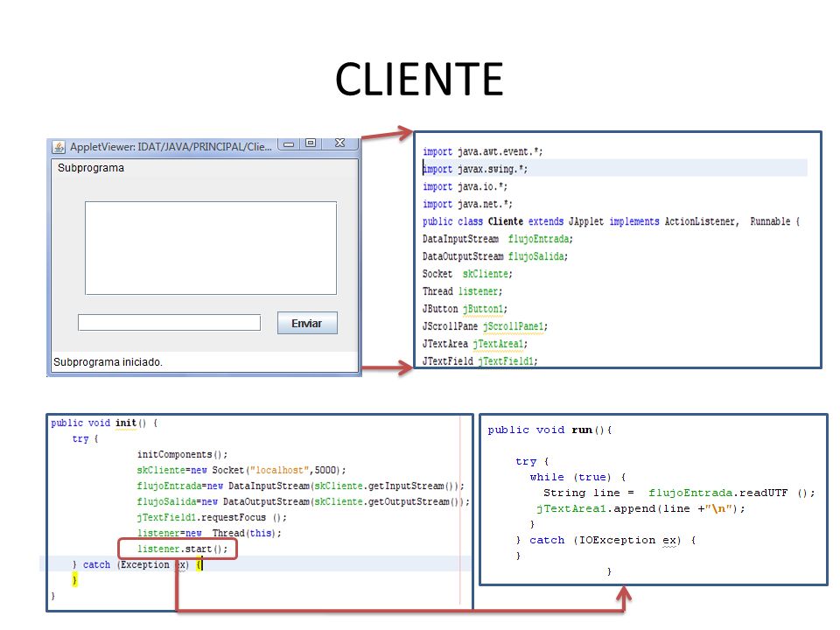
Task: Click the Java icon in AppletViewer title bar
Action: (59, 146)
